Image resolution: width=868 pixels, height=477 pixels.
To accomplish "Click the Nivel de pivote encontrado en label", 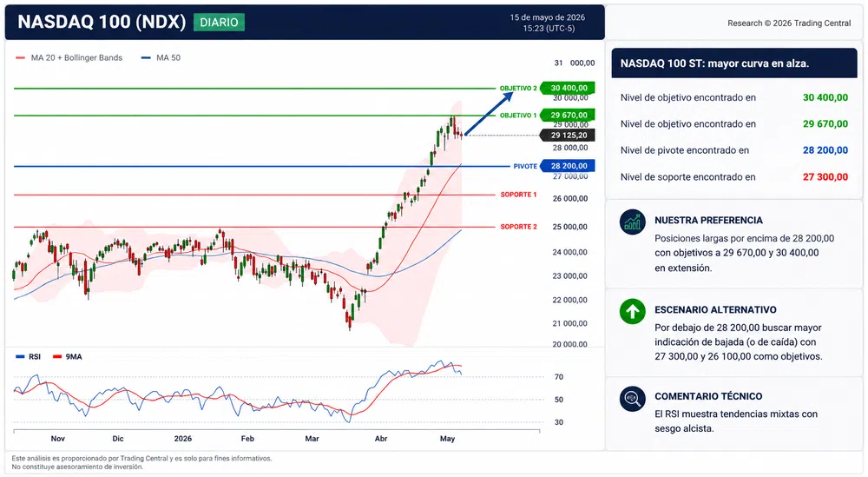I will [685, 150].
